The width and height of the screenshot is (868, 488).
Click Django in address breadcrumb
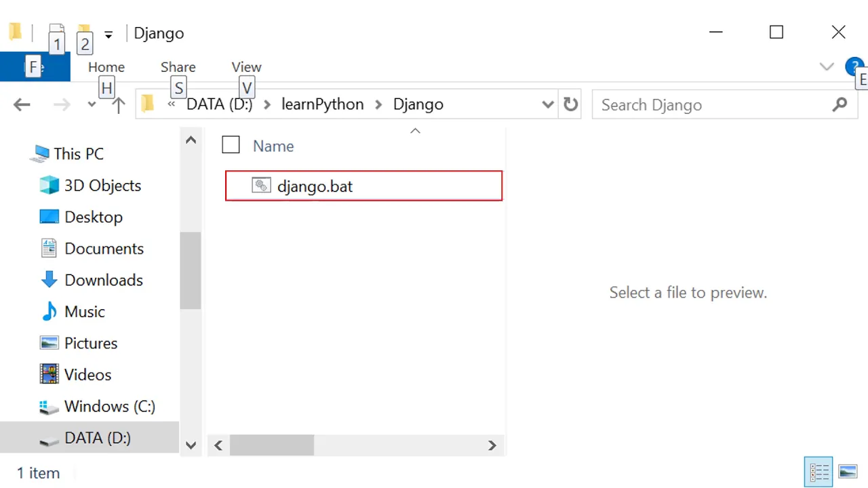(418, 104)
